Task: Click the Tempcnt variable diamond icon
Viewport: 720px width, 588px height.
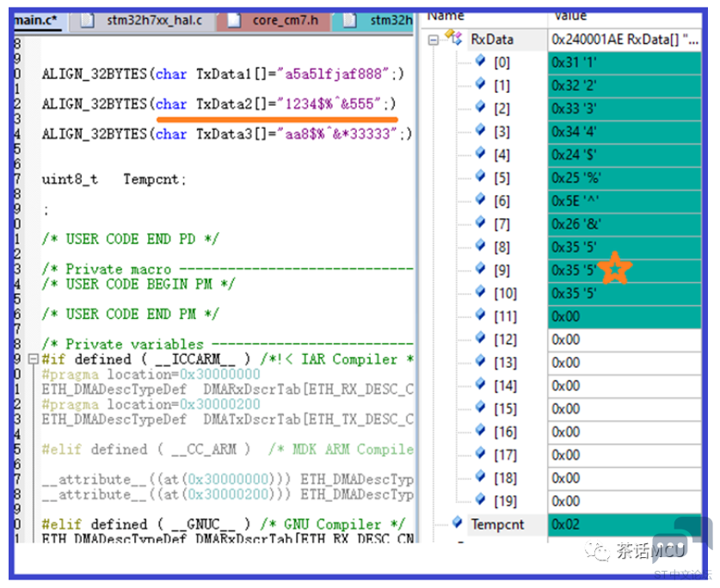Action: coord(458,522)
